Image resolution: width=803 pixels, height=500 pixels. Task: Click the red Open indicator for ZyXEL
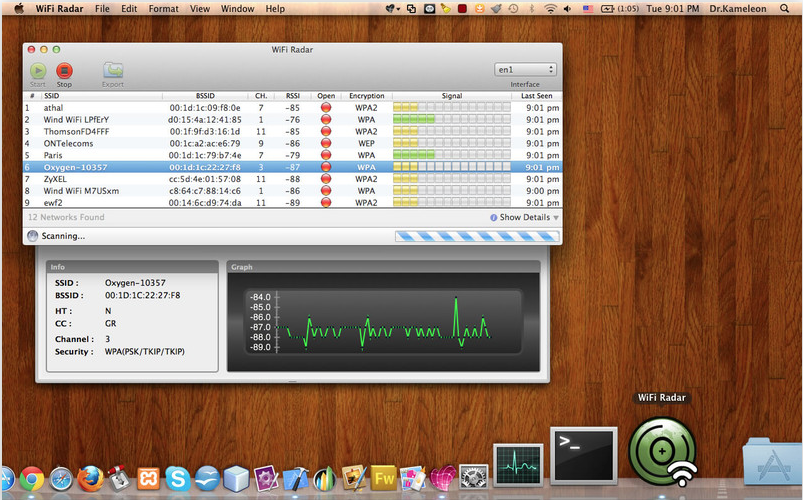[326, 179]
